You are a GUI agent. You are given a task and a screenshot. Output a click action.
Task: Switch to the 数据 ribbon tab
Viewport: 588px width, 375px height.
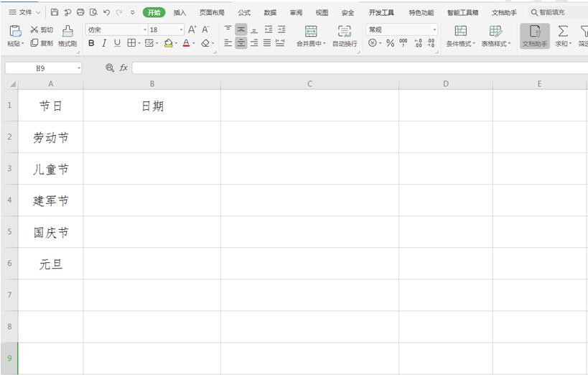[x=270, y=13]
